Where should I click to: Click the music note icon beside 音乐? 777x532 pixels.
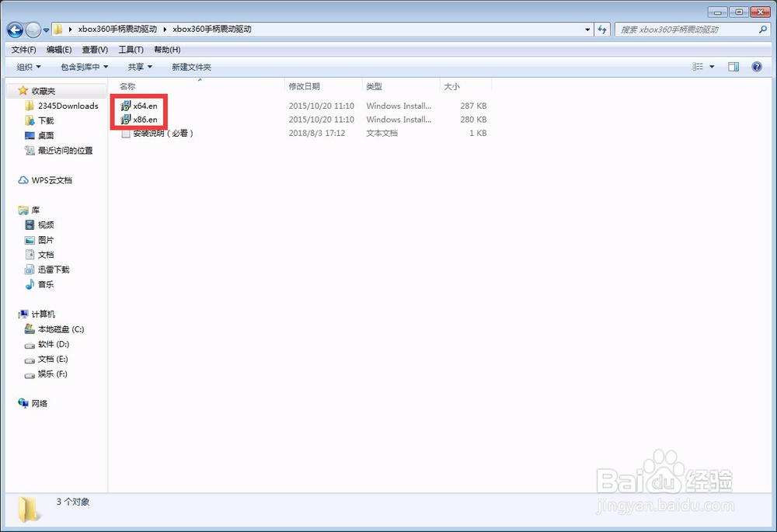[30, 284]
